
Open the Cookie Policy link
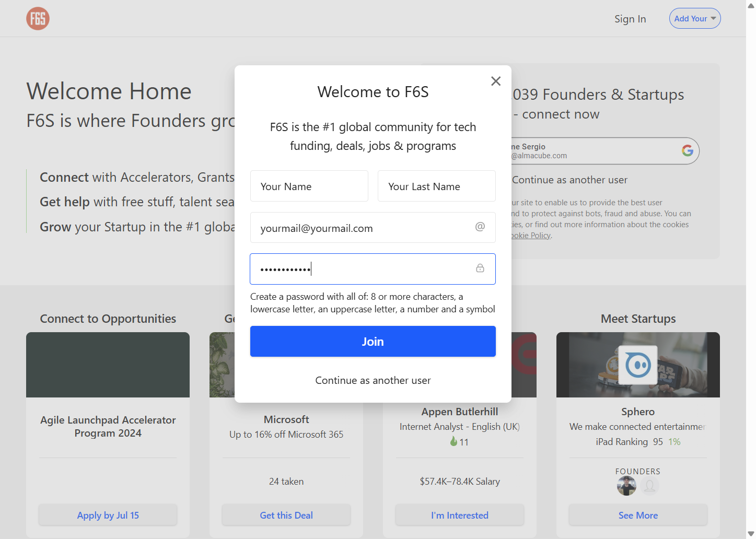pos(531,236)
